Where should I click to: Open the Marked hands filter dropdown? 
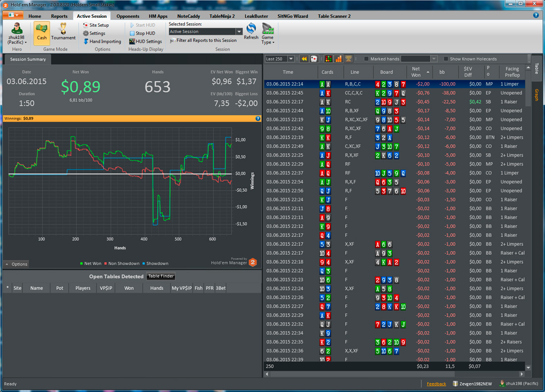click(434, 59)
